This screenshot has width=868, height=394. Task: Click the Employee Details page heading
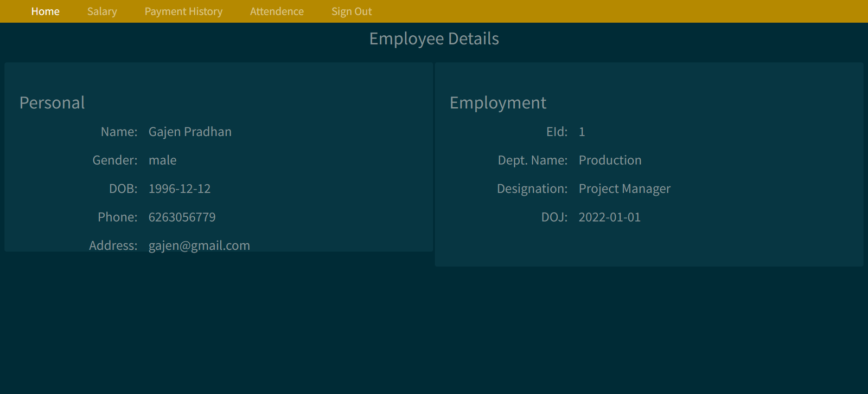pos(434,38)
